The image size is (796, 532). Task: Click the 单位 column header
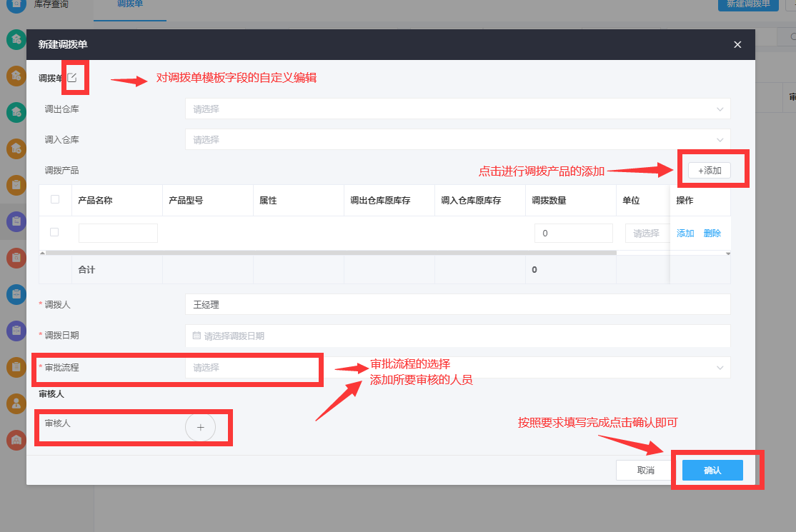[x=631, y=201]
